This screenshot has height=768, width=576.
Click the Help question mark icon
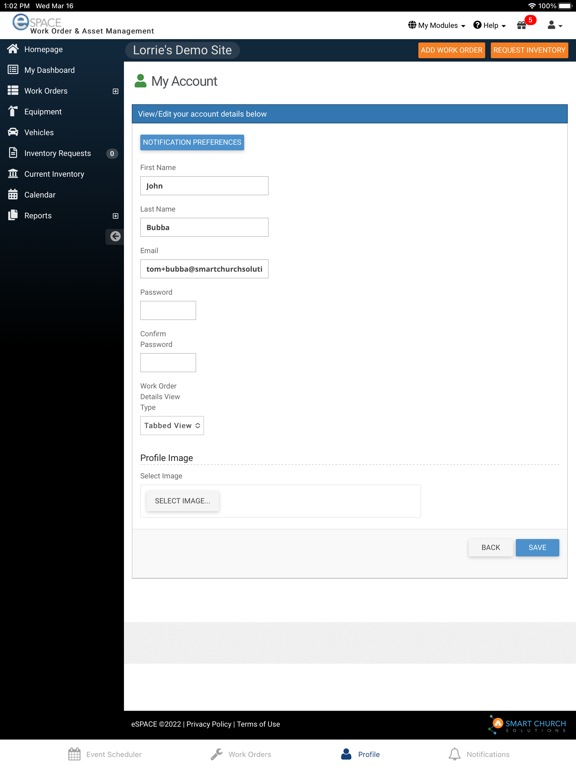477,25
